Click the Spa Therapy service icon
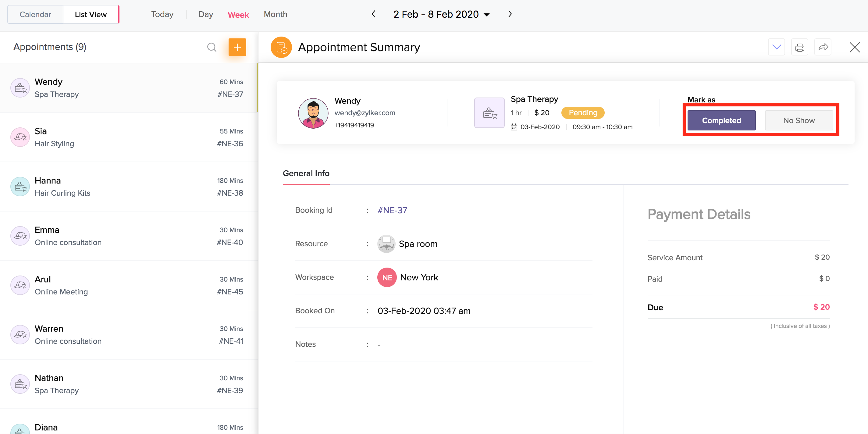This screenshot has height=434, width=868. (489, 113)
